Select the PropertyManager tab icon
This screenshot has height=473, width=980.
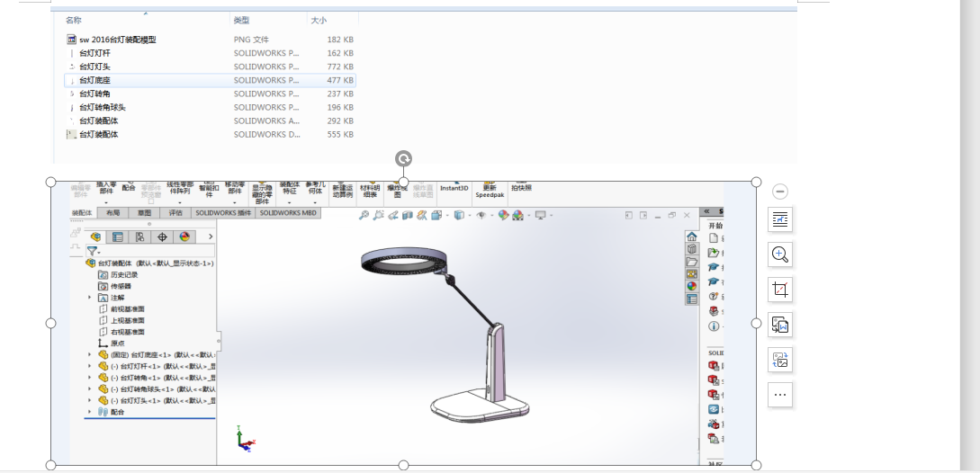click(x=118, y=236)
